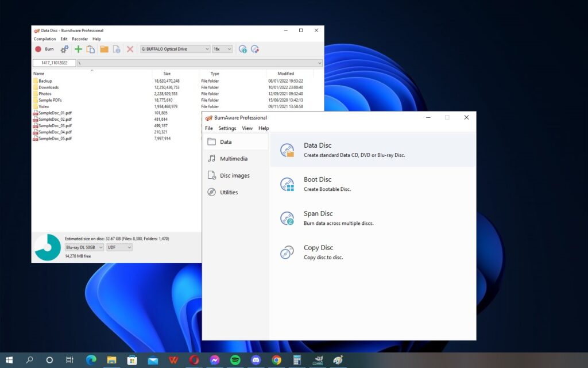This screenshot has height=368, width=588.
Task: Open File menu in BurnAware Professional window
Action: (x=209, y=128)
